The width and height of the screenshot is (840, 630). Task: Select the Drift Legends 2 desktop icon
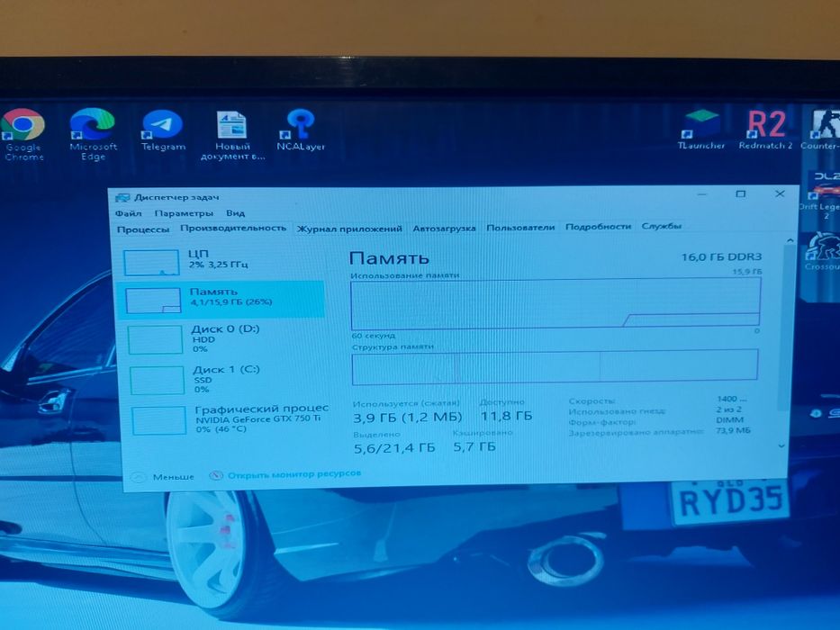click(822, 195)
